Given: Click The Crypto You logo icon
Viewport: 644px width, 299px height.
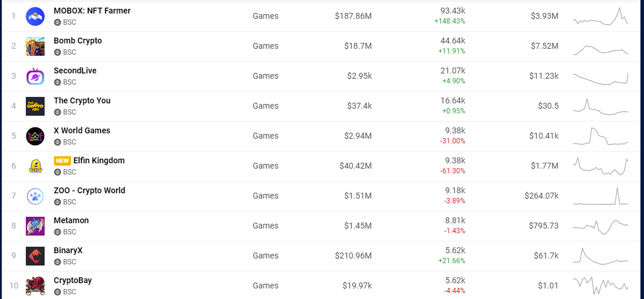Looking at the screenshot, I should point(35,106).
